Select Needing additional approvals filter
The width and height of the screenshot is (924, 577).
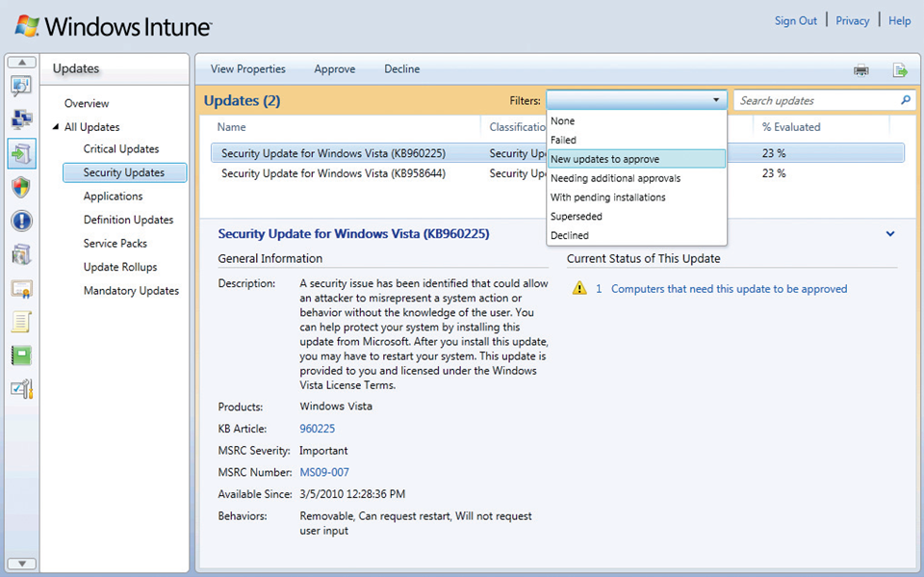[636, 178]
